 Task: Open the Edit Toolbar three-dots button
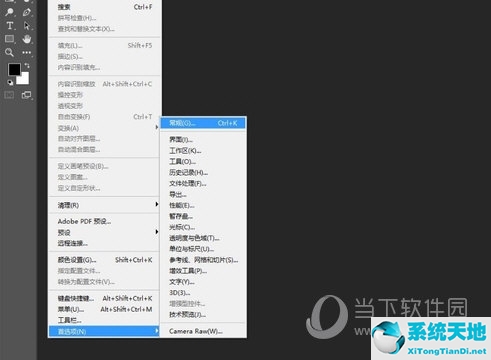pos(27,52)
